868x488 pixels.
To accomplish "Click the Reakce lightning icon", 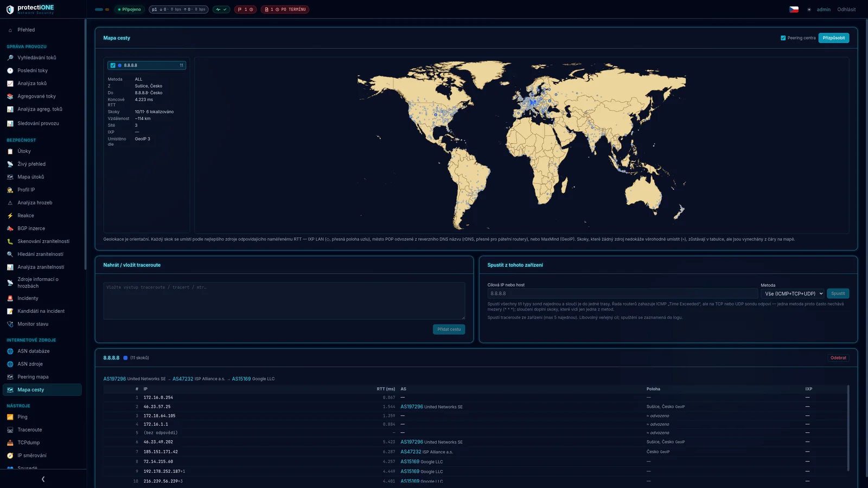I will point(10,216).
